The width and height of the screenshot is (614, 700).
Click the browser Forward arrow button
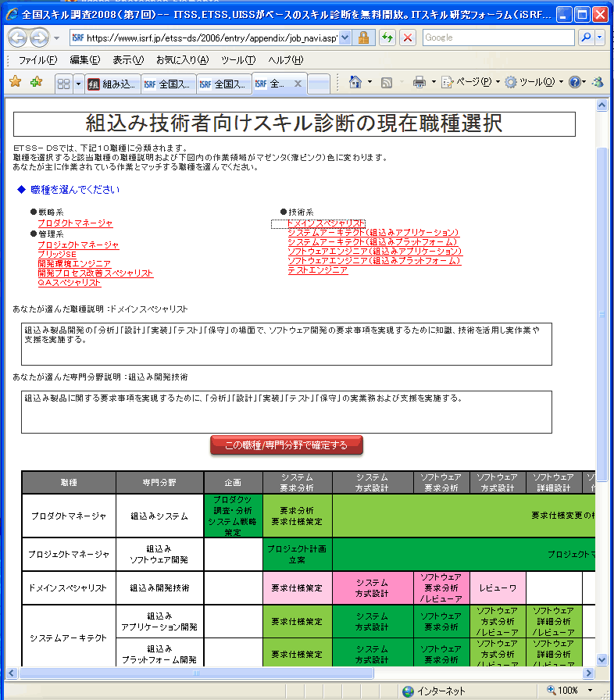click(x=39, y=38)
